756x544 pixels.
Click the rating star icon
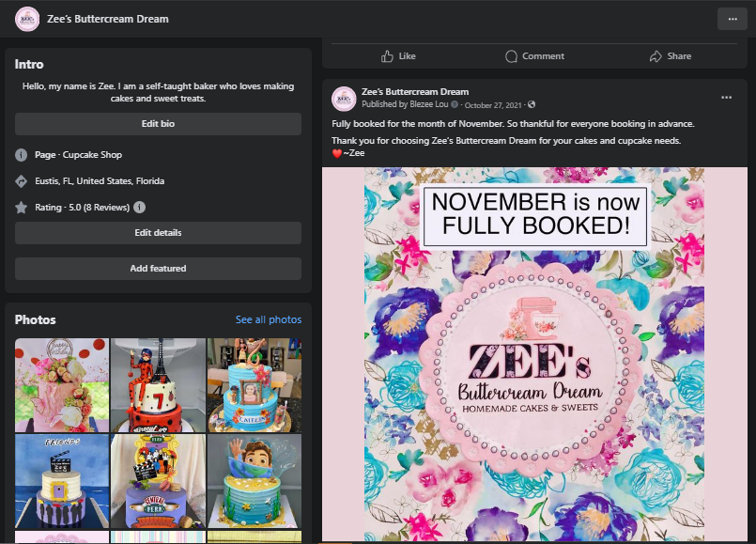[x=22, y=208]
